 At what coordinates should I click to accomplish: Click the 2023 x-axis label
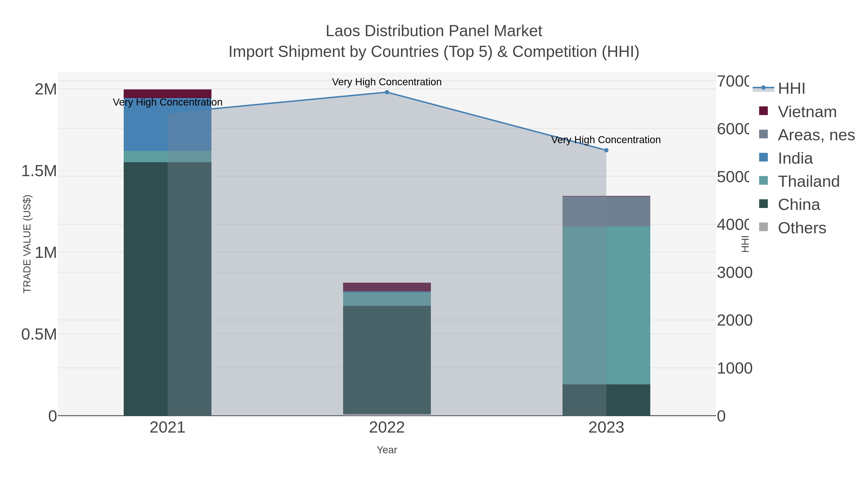pyautogui.click(x=606, y=428)
